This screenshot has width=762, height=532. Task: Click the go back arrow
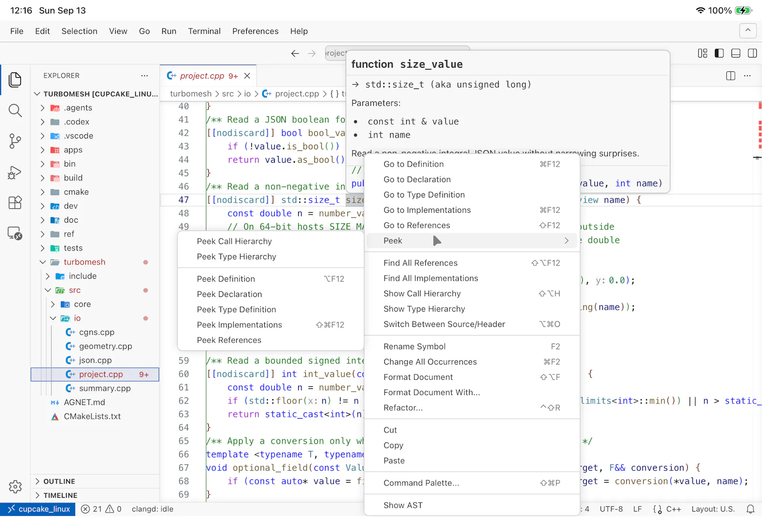295,53
